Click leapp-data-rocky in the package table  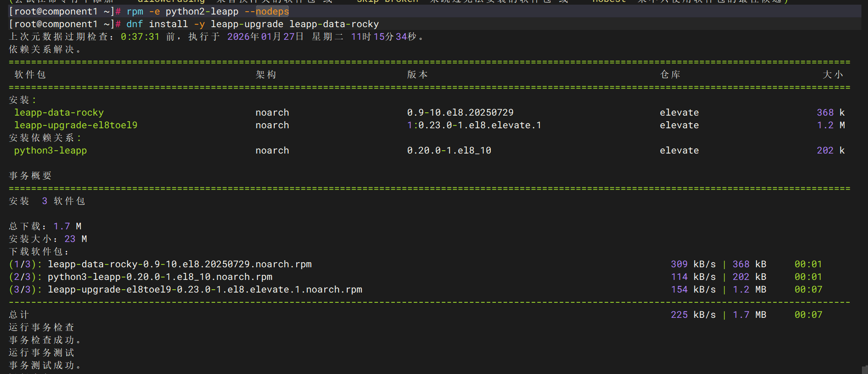pos(59,112)
